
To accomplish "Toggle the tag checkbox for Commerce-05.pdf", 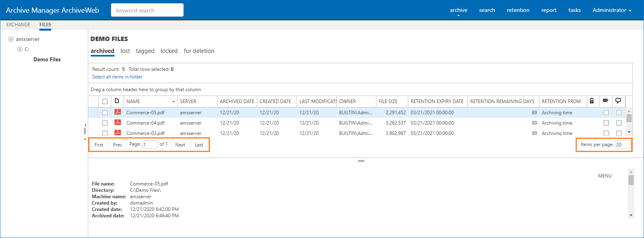I will pyautogui.click(x=606, y=113).
